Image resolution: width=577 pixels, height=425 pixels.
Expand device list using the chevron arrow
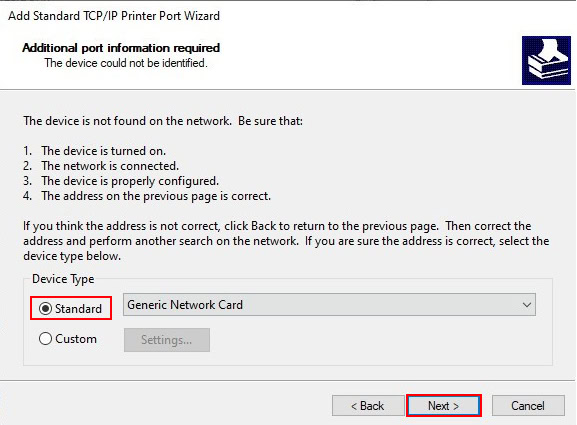click(x=527, y=305)
